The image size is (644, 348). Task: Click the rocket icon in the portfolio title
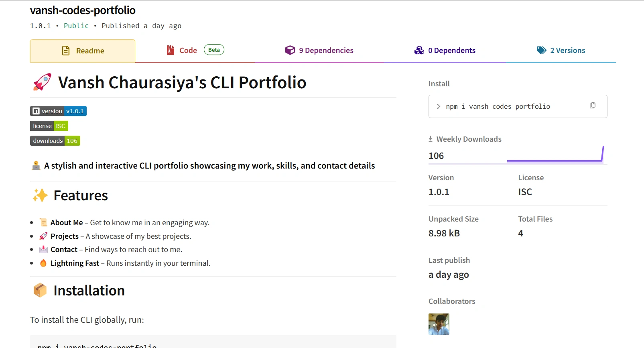42,82
